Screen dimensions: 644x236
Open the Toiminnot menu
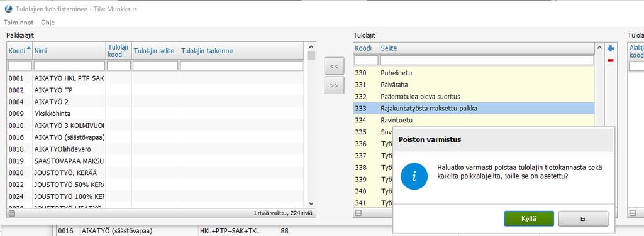tap(18, 23)
